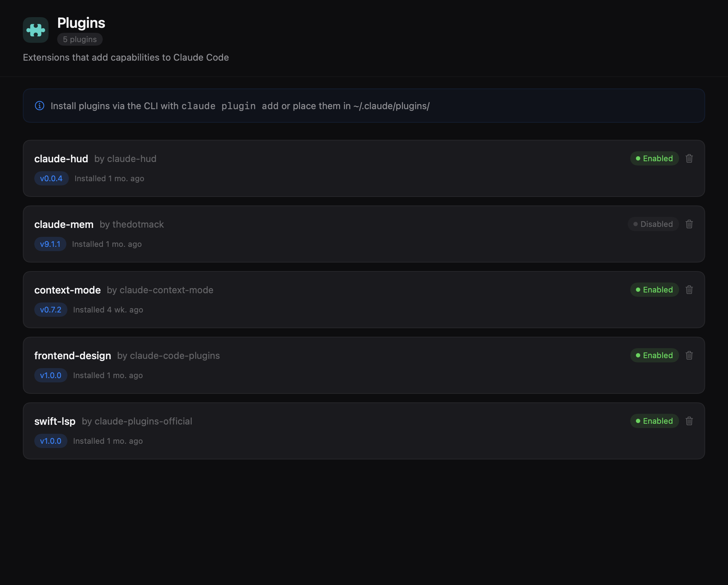
Task: Delete the claude-mem plugin via trash icon
Action: coord(689,224)
